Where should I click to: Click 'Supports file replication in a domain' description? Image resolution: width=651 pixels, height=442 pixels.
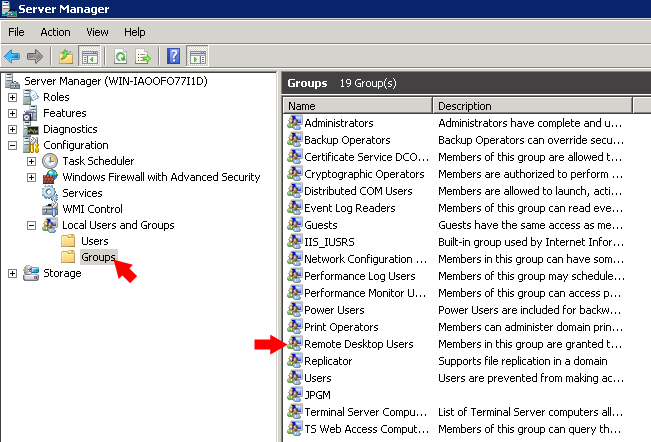523,361
